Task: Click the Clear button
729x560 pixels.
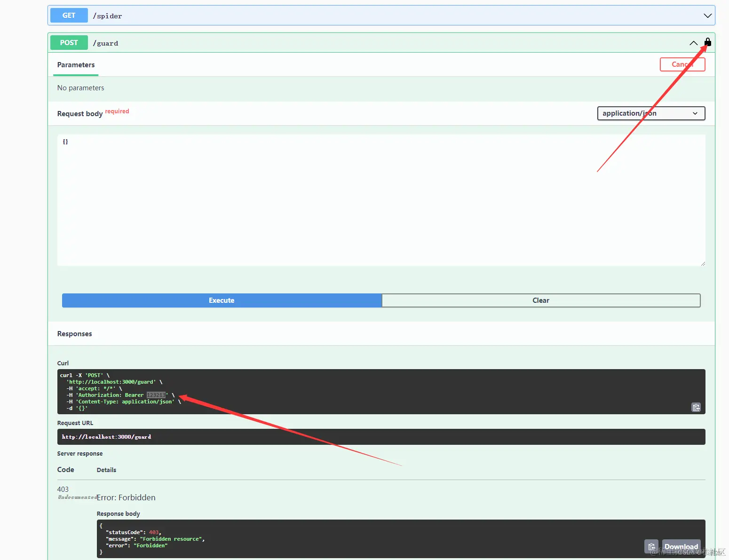Action: (541, 300)
